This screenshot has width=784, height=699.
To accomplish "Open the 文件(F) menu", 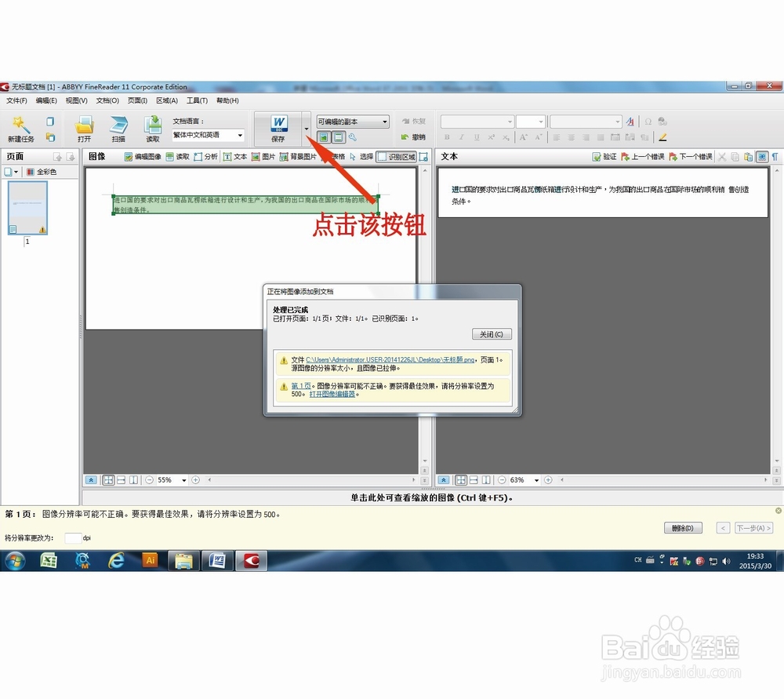I will click(16, 100).
